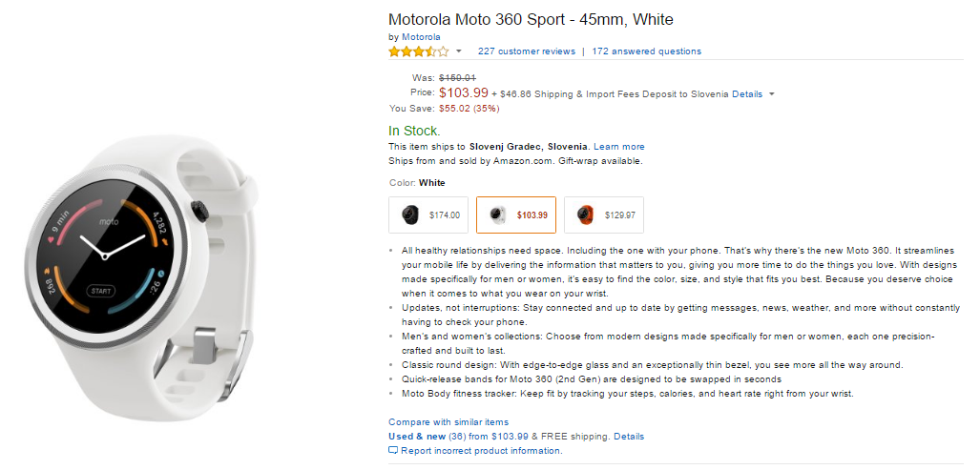Select the orange color option at $129.97
980x470 pixels.
click(x=604, y=215)
